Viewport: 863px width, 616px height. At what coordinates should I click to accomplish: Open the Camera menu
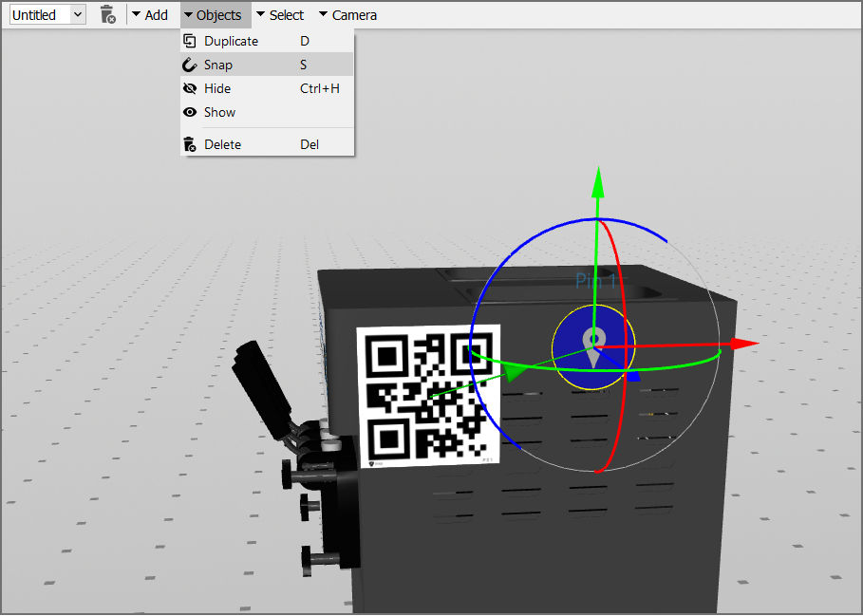348,15
